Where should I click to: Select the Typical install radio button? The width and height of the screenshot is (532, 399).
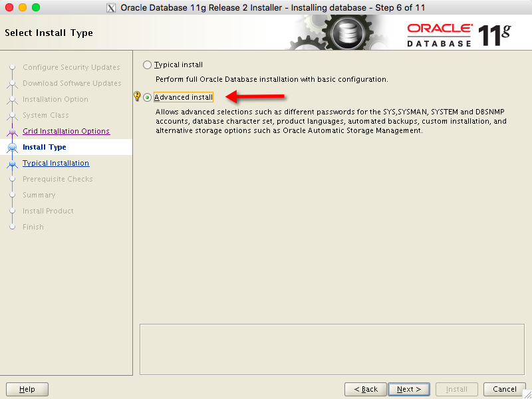click(148, 65)
